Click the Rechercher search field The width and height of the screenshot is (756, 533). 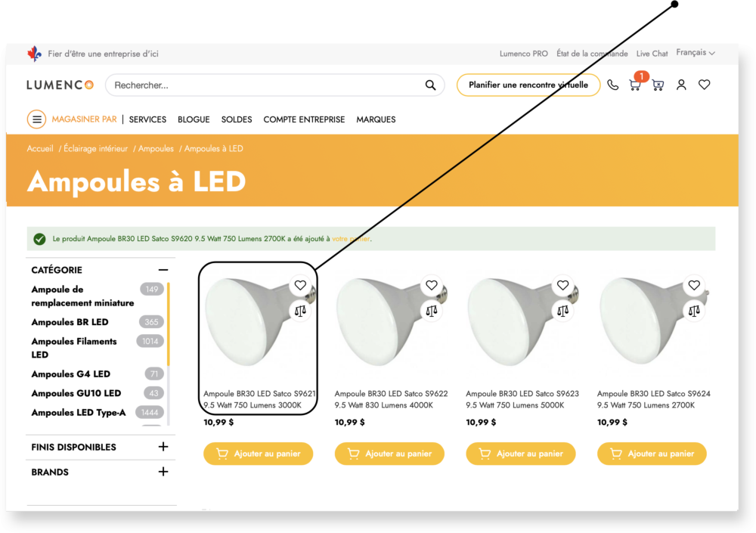(x=265, y=85)
